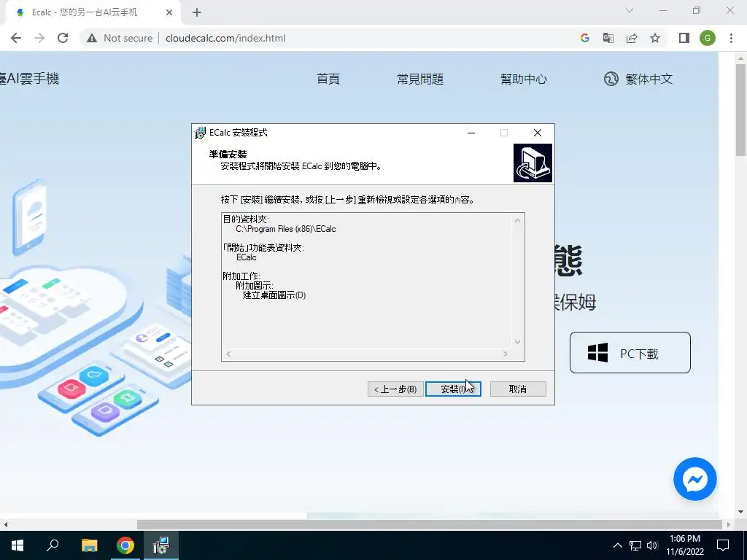The height and width of the screenshot is (560, 747).
Task: Click the Windows logo on PC下載
Action: click(597, 353)
